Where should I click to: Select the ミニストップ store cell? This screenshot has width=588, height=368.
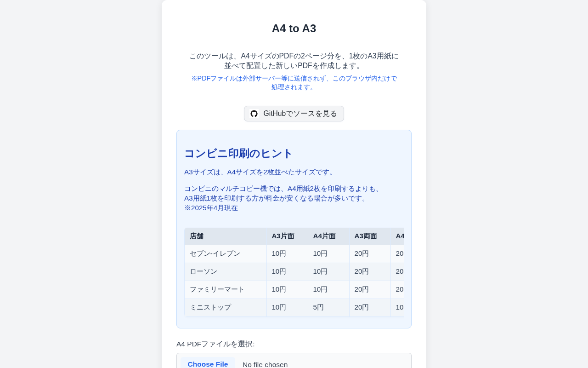coord(210,307)
